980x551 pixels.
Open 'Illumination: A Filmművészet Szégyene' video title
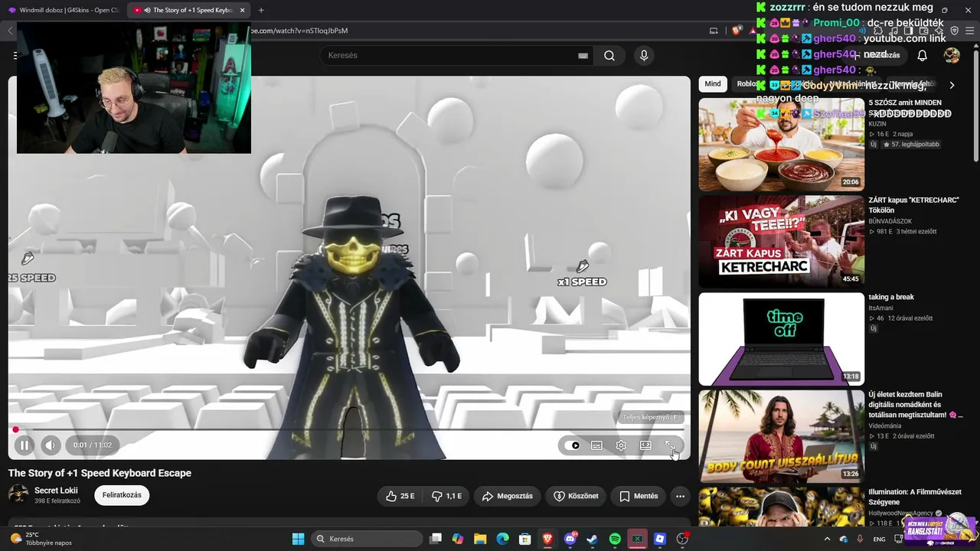point(915,497)
